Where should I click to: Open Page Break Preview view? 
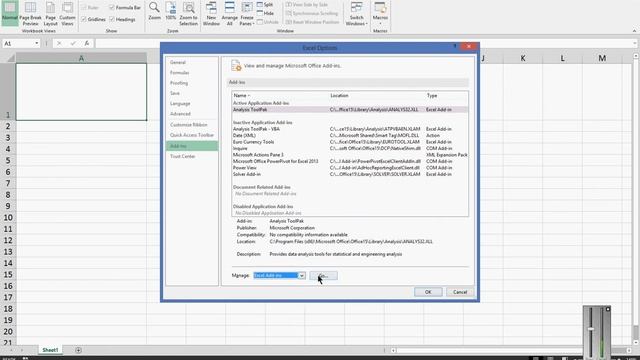30,13
